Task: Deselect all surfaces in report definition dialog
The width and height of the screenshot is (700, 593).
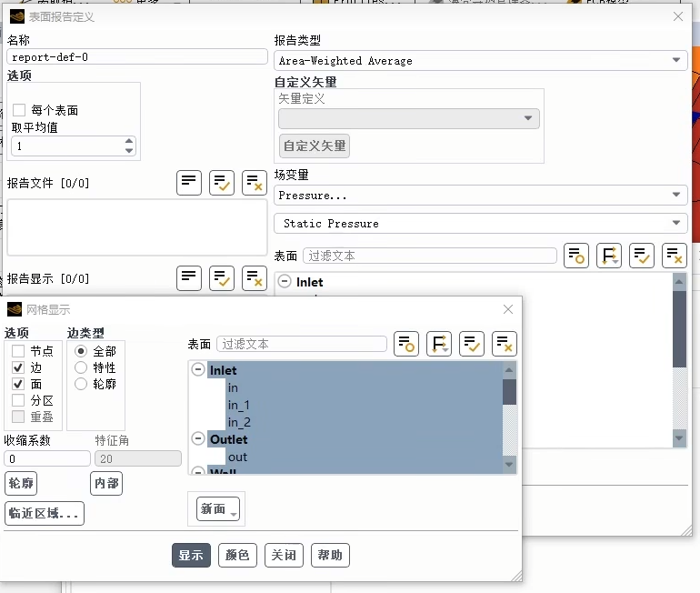Action: (675, 256)
